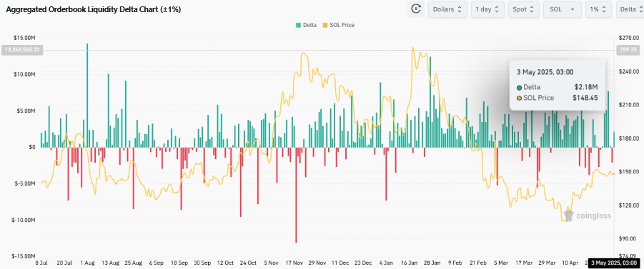644x269 pixels.
Task: Toggle the SOL Price series in legend
Action: click(339, 25)
